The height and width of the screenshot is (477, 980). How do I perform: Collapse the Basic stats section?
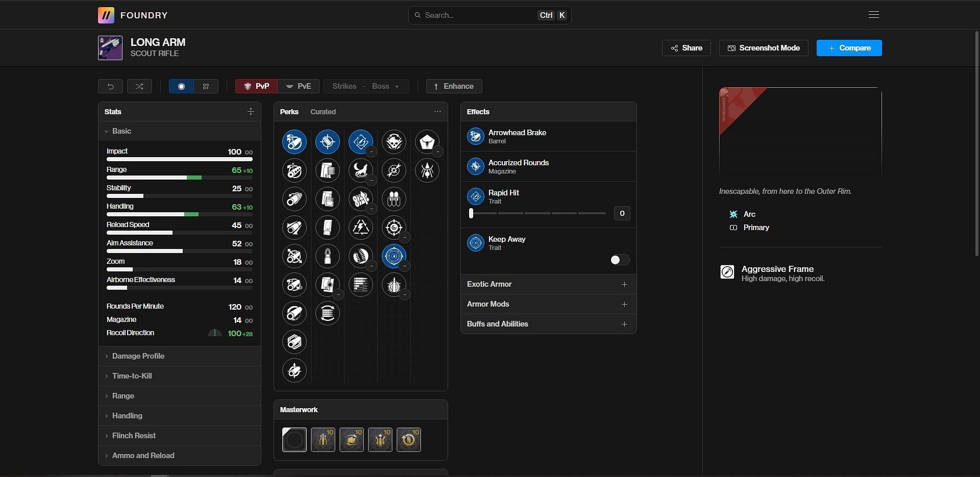[180, 131]
